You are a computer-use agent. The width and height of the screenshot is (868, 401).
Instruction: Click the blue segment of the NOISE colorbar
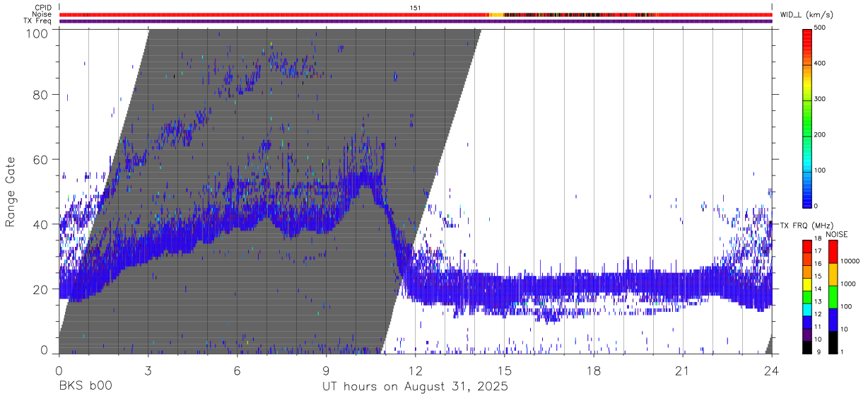[832, 319]
